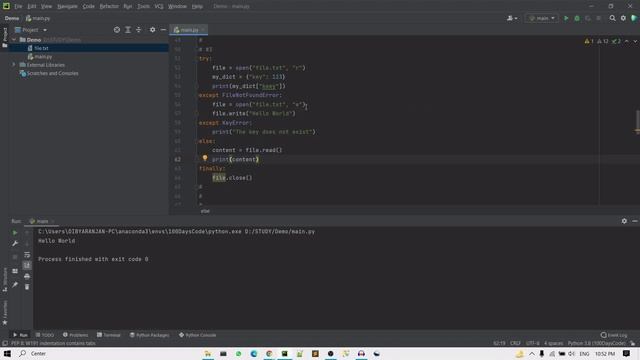The width and height of the screenshot is (640, 360).
Task: Open the Edit menu
Action: [x=32, y=7]
